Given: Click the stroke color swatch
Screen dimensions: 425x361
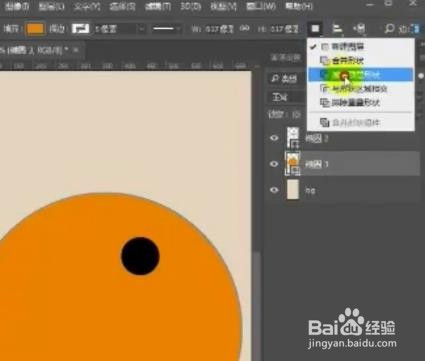Looking at the screenshot, I should (x=81, y=29).
